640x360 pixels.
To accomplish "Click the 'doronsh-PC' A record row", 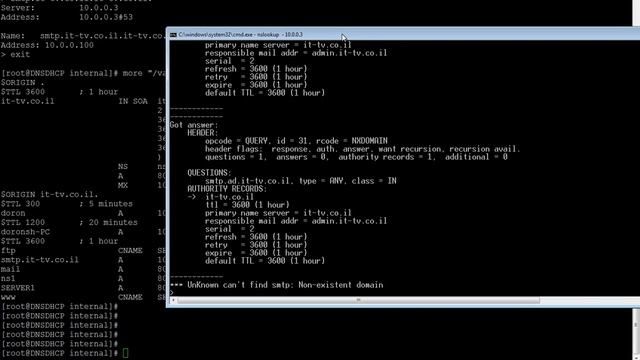I will click(x=83, y=232).
